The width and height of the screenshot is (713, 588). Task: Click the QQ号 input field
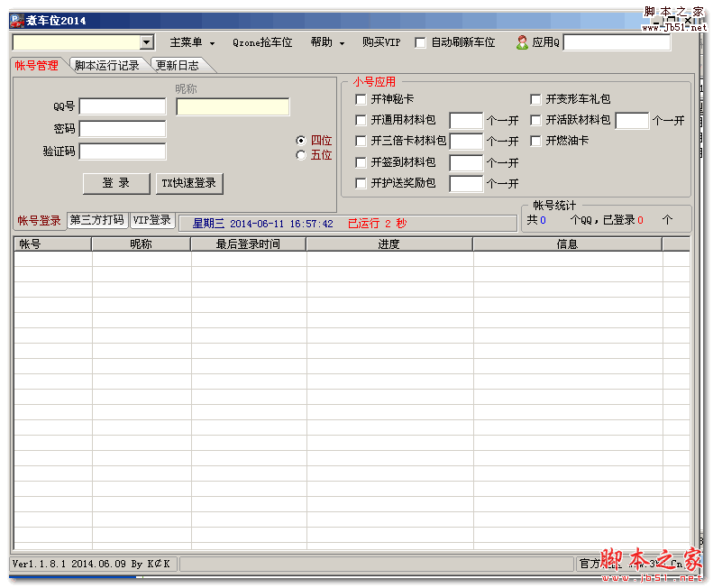(x=123, y=106)
